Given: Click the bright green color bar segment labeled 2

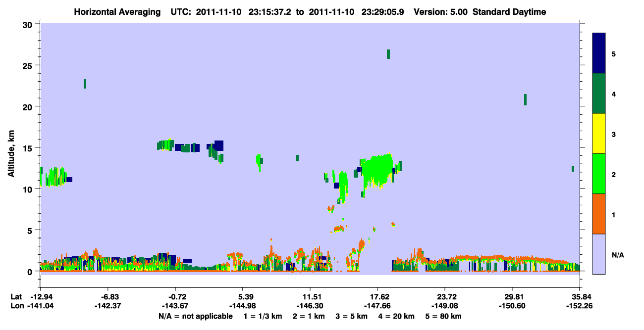Looking at the screenshot, I should [599, 174].
